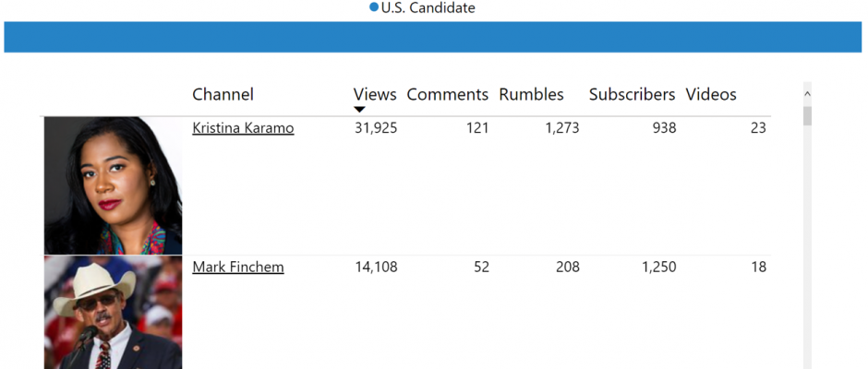Select Kristina Karamo's views value 31,925
This screenshot has width=868, height=369.
pyautogui.click(x=376, y=128)
